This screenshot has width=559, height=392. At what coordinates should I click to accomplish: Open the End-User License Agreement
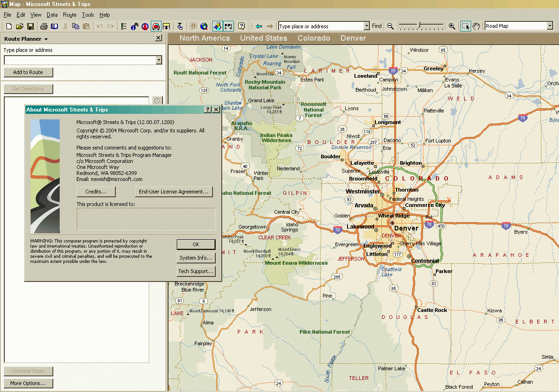pos(174,192)
